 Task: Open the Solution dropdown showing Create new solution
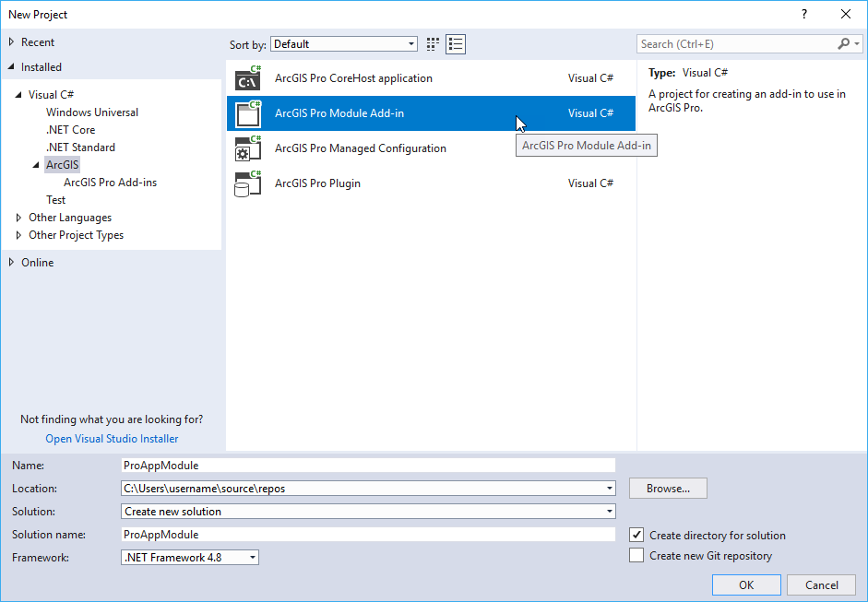click(609, 511)
